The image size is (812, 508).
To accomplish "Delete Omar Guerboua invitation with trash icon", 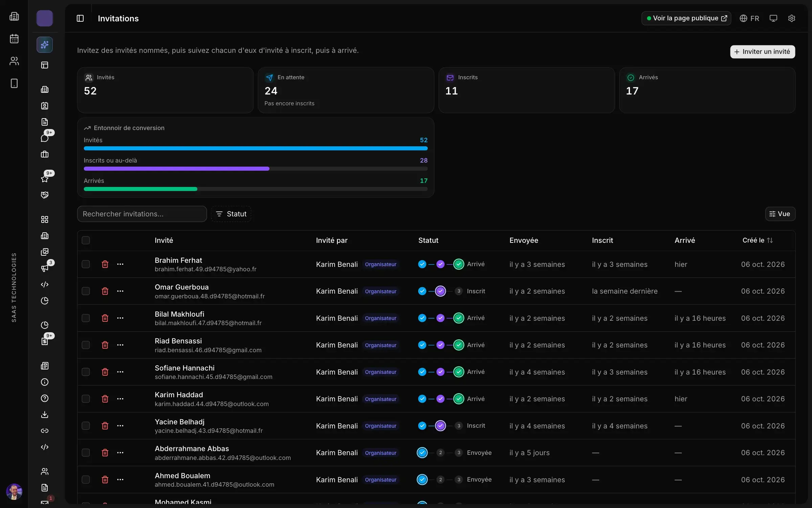I will point(105,291).
